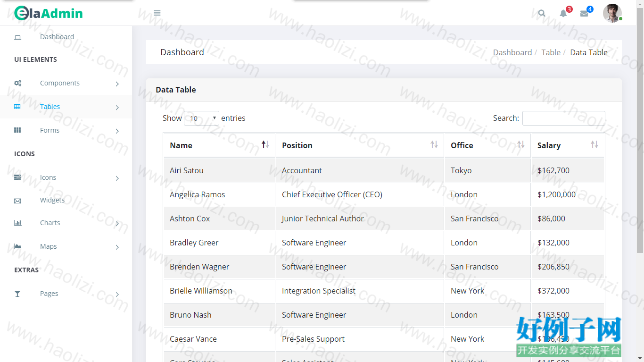Click the $1,200,000 salary cell
The width and height of the screenshot is (644, 362).
[x=568, y=194]
